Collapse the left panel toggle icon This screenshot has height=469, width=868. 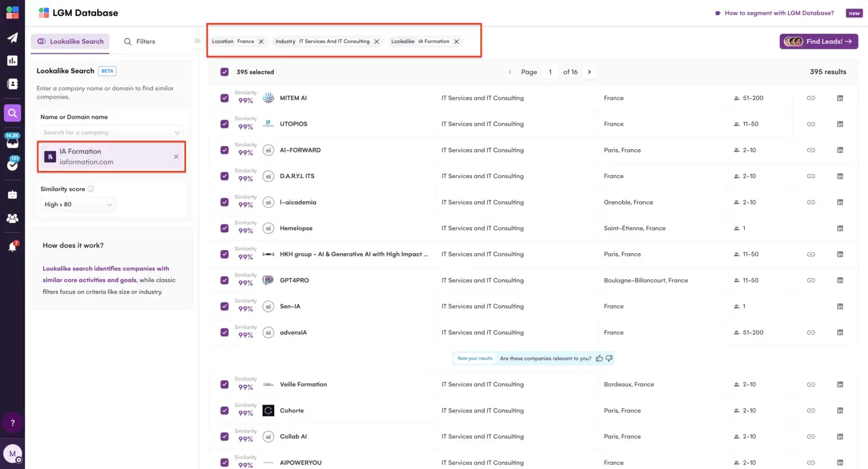tap(197, 41)
